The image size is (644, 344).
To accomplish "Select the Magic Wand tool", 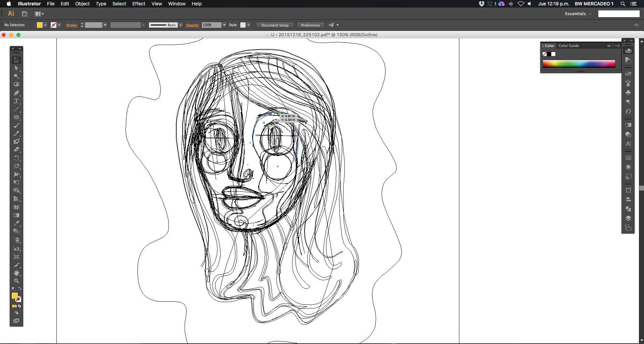I will 16,76.
